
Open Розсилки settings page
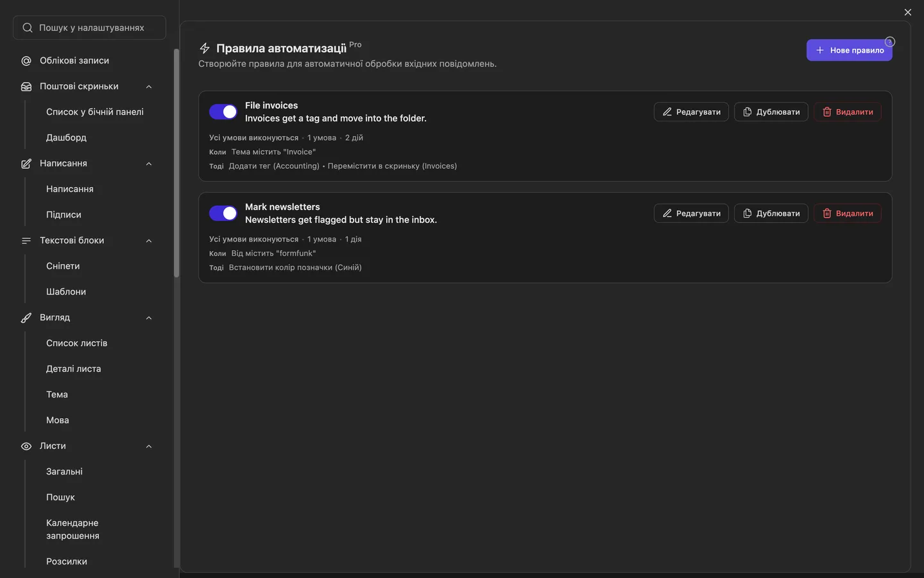pyautogui.click(x=67, y=561)
